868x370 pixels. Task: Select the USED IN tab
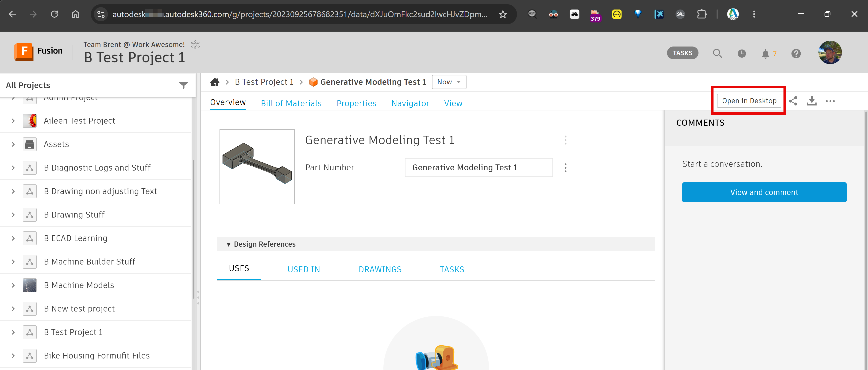coord(304,269)
